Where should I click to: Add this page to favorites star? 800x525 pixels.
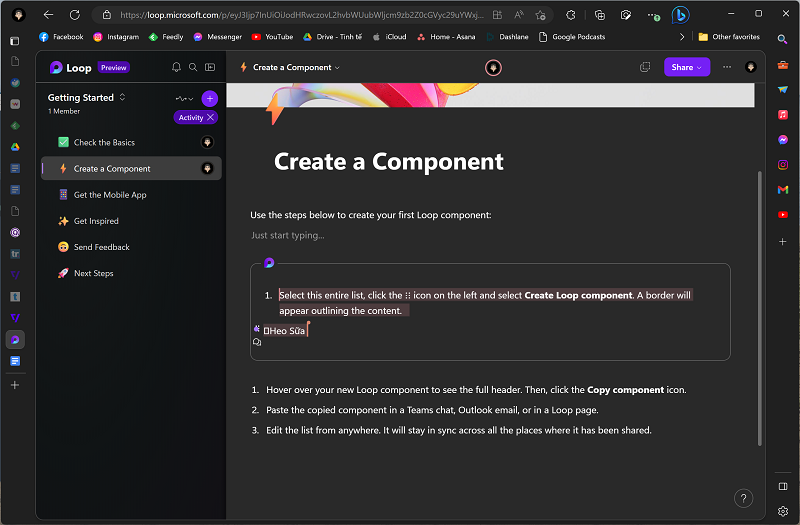tap(541, 15)
